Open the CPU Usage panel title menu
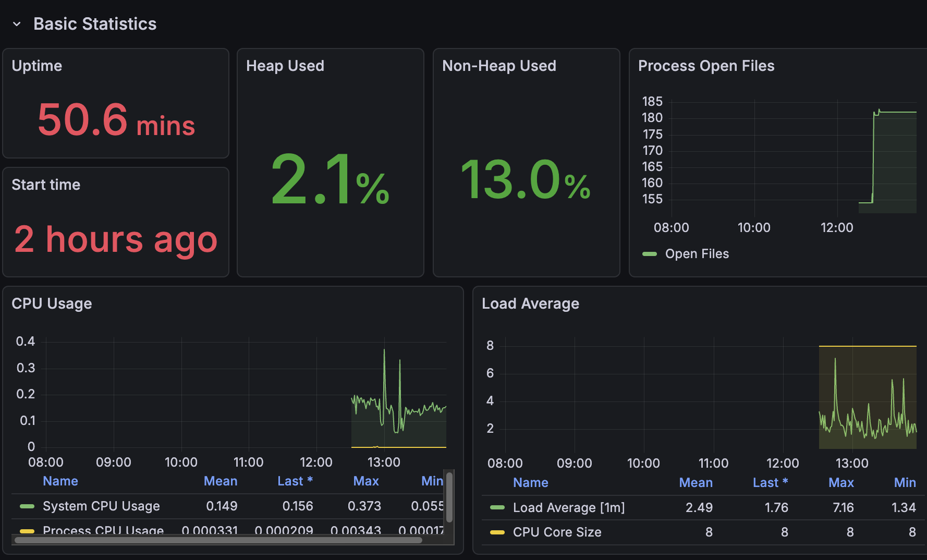Viewport: 927px width, 560px height. point(52,303)
